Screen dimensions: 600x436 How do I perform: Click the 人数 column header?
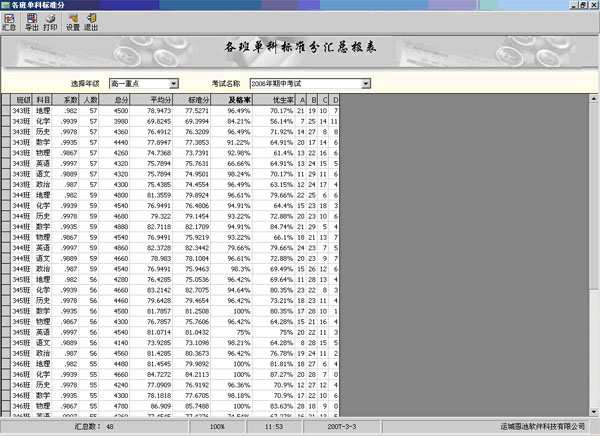[90, 100]
